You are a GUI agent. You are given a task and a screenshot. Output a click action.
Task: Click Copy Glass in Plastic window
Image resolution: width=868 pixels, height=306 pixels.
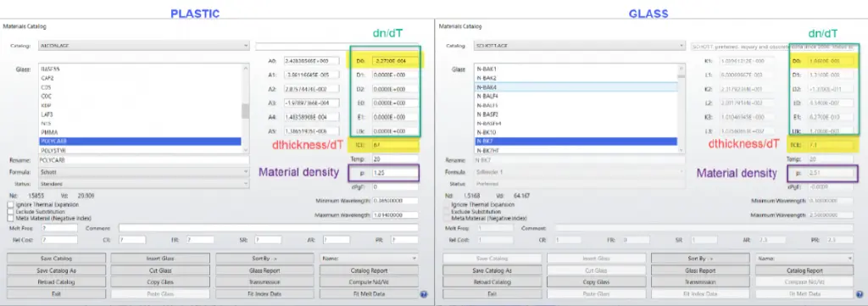tap(160, 282)
